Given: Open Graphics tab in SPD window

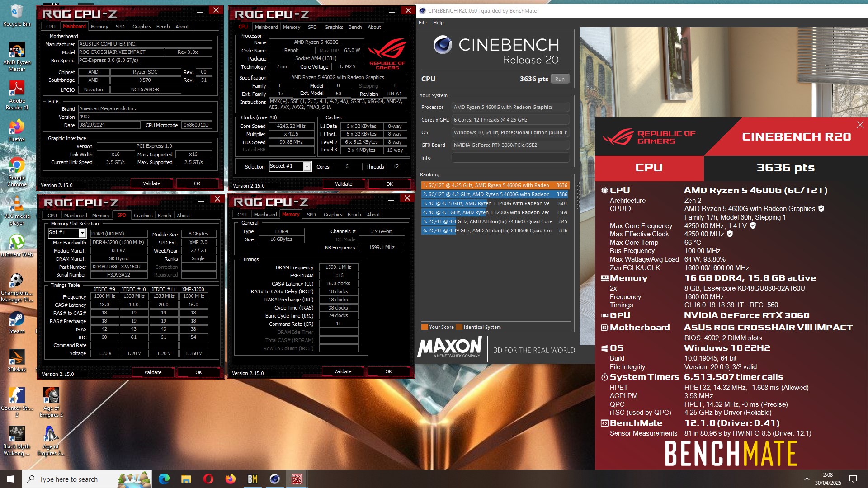Looking at the screenshot, I should click(143, 216).
